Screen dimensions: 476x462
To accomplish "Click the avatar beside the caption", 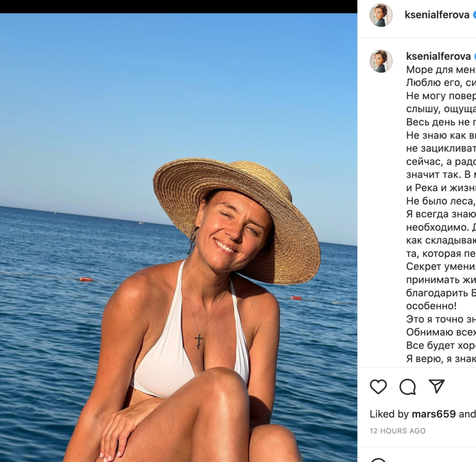I will (x=381, y=61).
